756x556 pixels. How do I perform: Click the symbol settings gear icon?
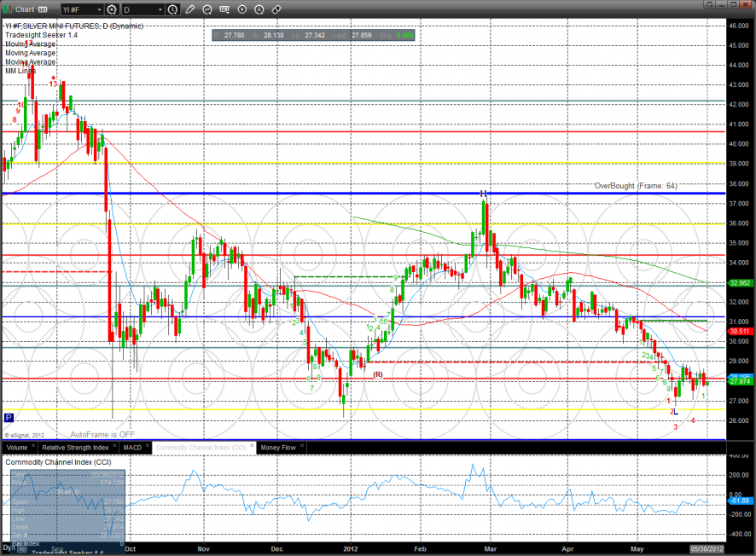[x=111, y=9]
